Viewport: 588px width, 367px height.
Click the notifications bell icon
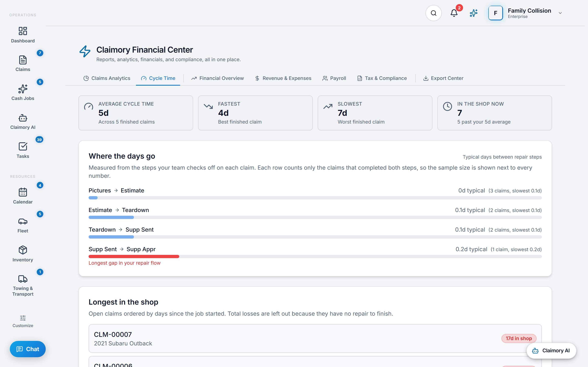click(x=454, y=13)
